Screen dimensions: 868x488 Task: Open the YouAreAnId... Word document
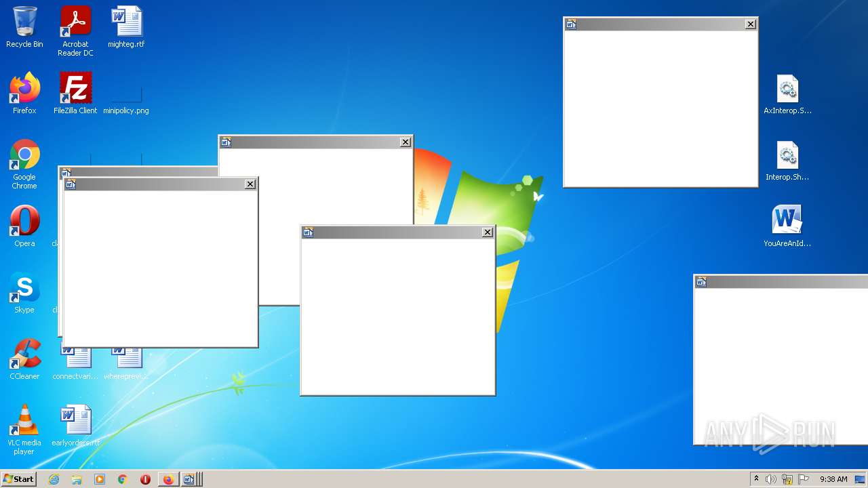(787, 226)
